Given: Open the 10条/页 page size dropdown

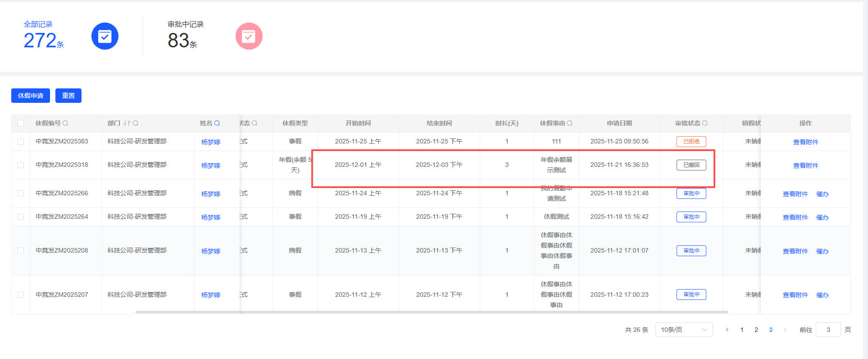Looking at the screenshot, I should pos(684,330).
